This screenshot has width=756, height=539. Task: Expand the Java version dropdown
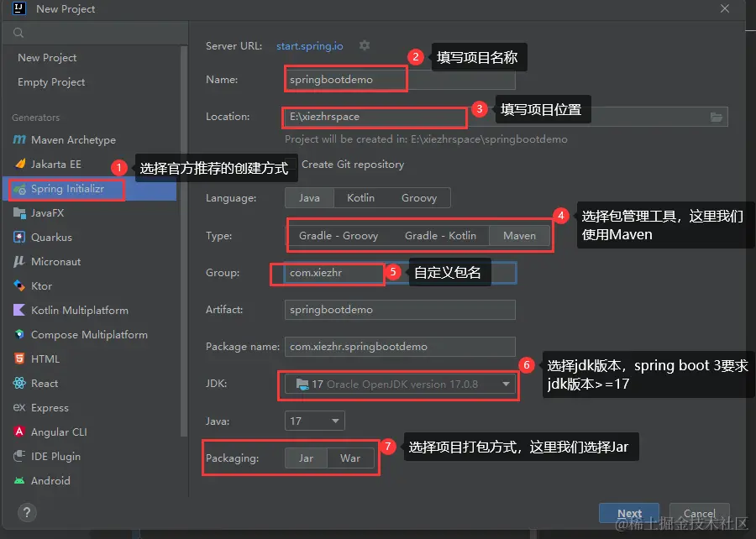314,421
